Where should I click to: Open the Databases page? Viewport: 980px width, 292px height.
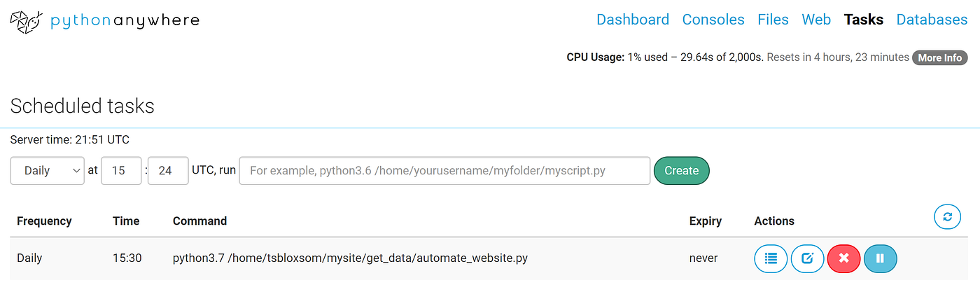coord(932,20)
